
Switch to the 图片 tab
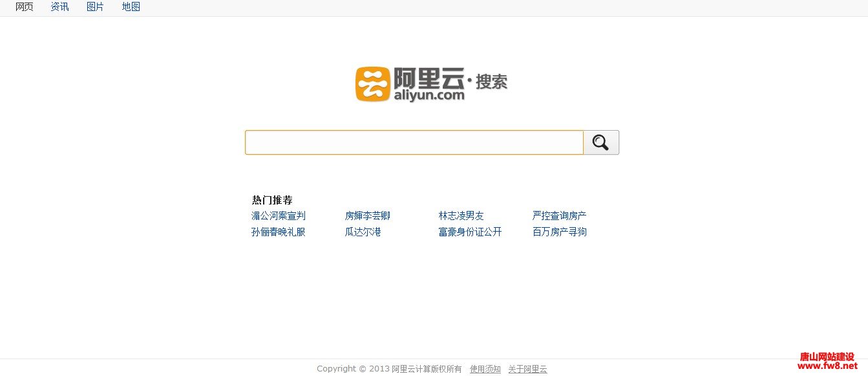pos(95,7)
